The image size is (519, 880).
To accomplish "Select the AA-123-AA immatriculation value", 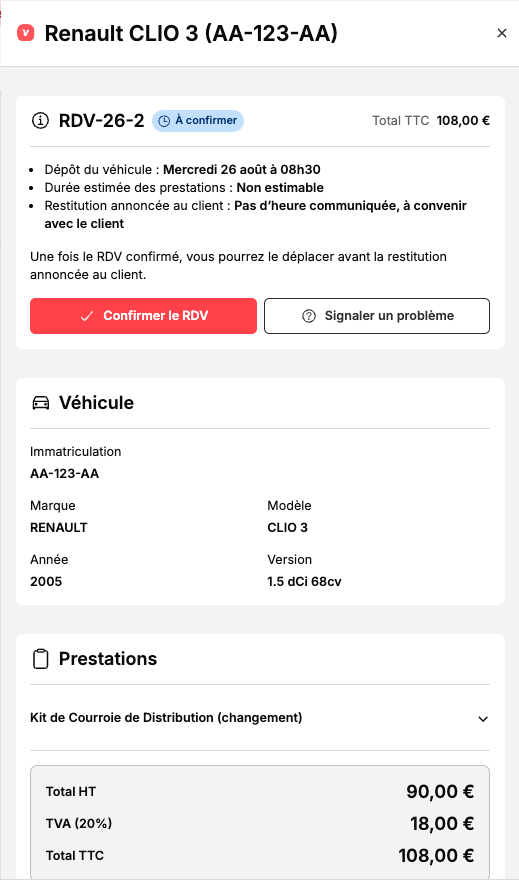I will point(65,474).
